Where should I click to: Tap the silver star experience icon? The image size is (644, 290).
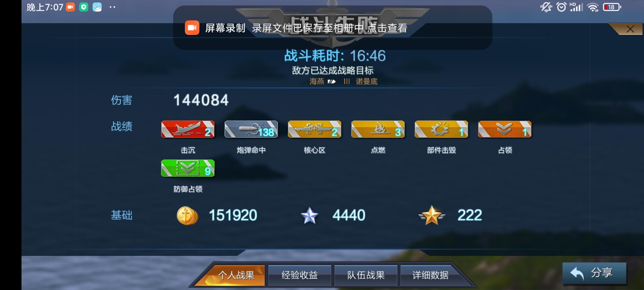(309, 215)
